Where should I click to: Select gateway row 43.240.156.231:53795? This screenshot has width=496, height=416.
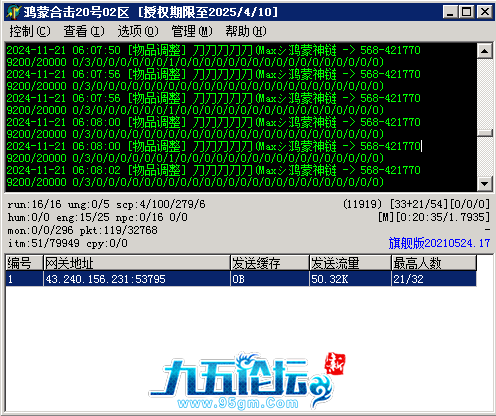241,279
